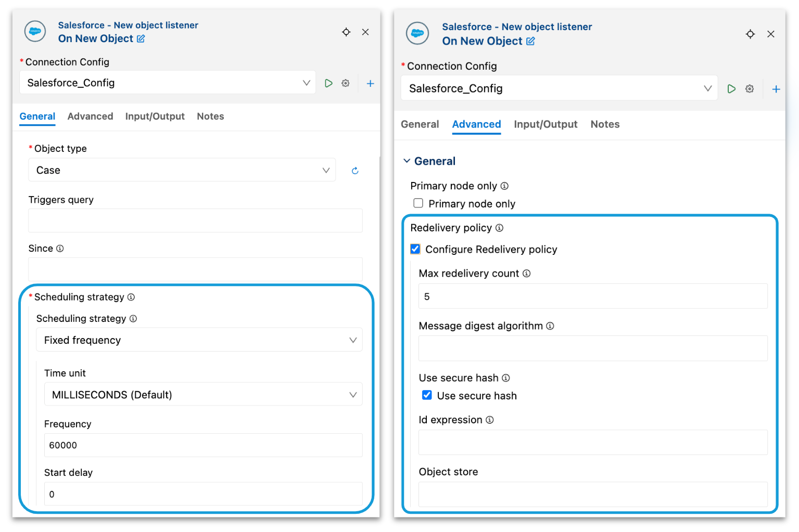
Task: Click the locate target icon in right panel
Action: coord(750,34)
